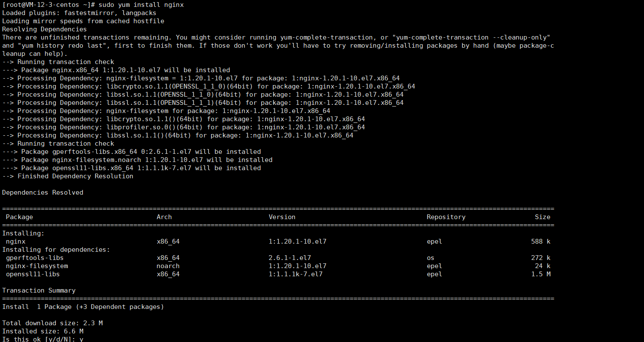
Task: Click the 'nginx-filesystem = 1:1.20.1-10.el7' dependency line
Action: 201,78
